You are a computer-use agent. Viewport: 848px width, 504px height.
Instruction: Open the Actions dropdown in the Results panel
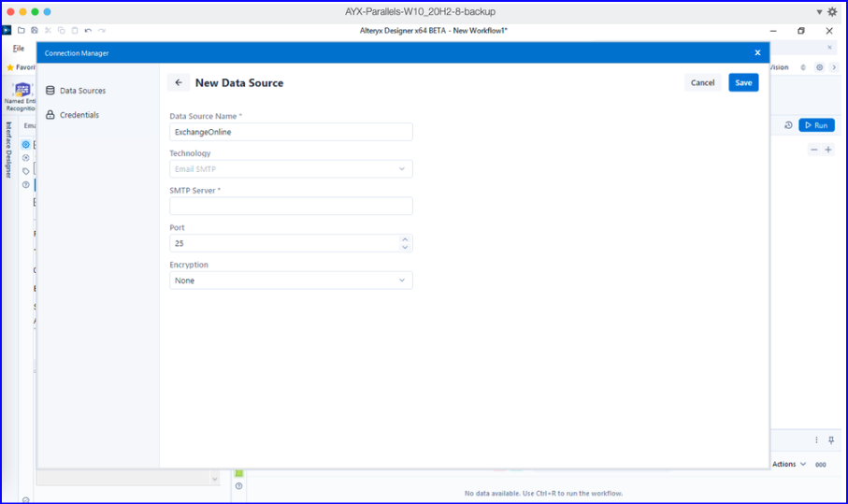pyautogui.click(x=789, y=464)
